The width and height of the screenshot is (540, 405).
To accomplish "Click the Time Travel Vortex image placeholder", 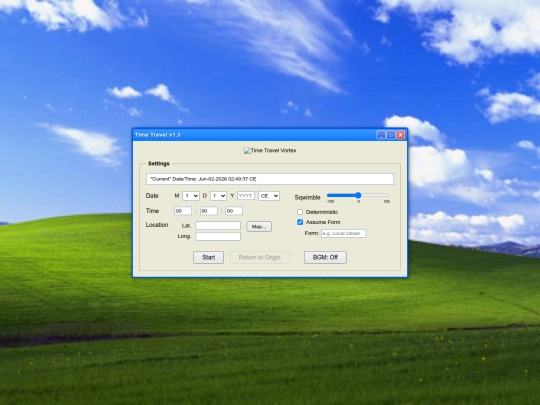I will (x=270, y=150).
